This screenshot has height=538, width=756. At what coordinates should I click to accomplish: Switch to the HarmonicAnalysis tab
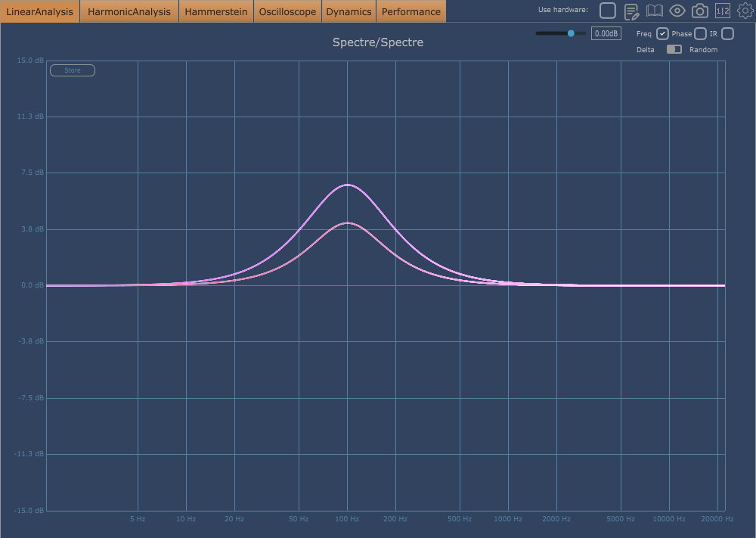tap(129, 11)
